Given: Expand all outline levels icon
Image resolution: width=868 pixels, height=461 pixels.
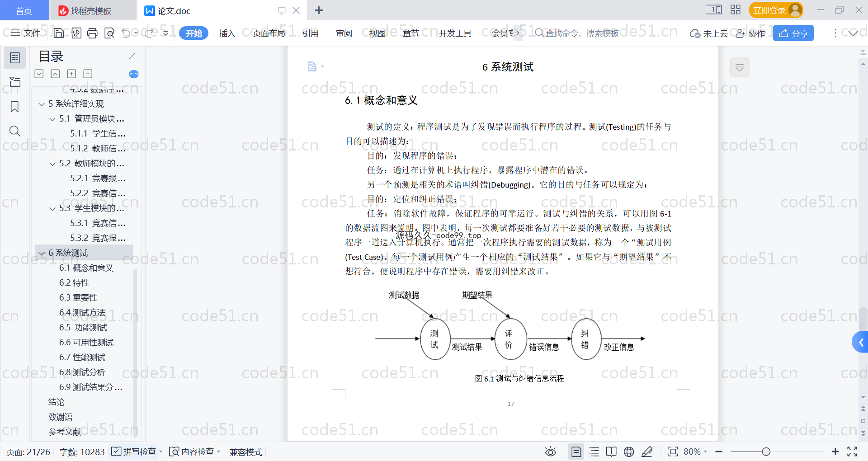Looking at the screenshot, I should 39,74.
